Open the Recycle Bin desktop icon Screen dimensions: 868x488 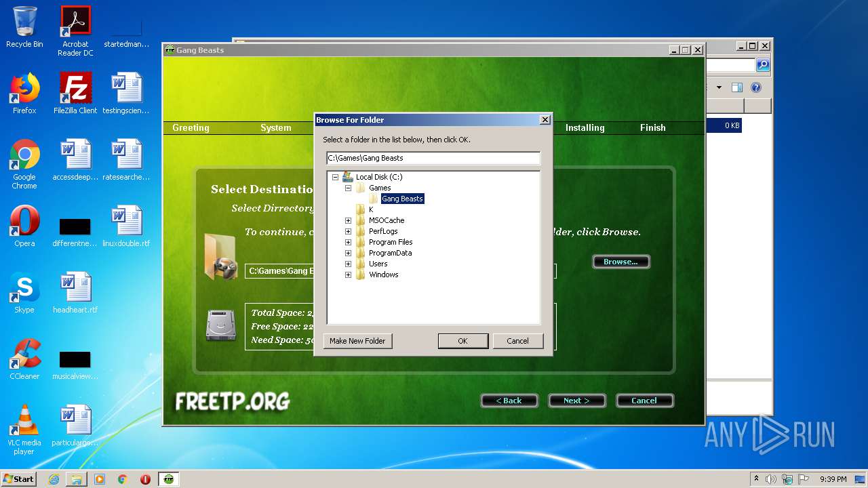click(24, 27)
